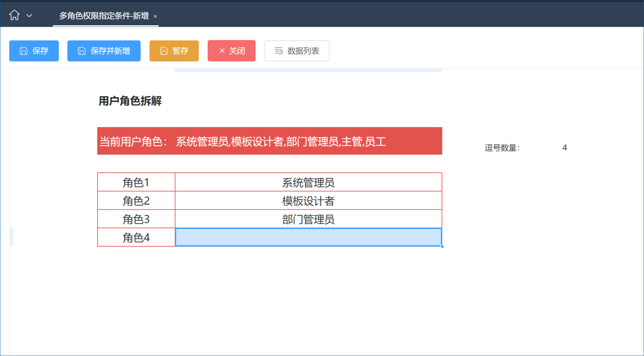Select the 系统管理员 table cell

pos(308,182)
